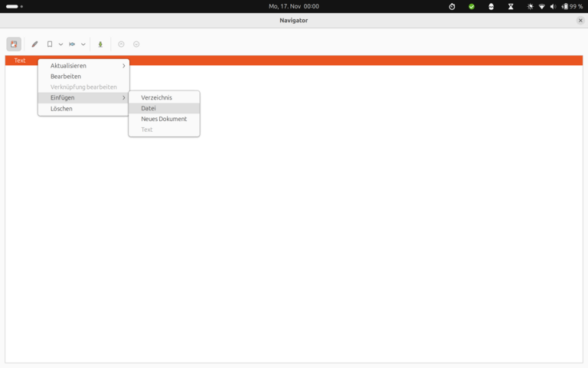Click the Insert arrow icon in toolbar
The image size is (588, 368).
72,44
